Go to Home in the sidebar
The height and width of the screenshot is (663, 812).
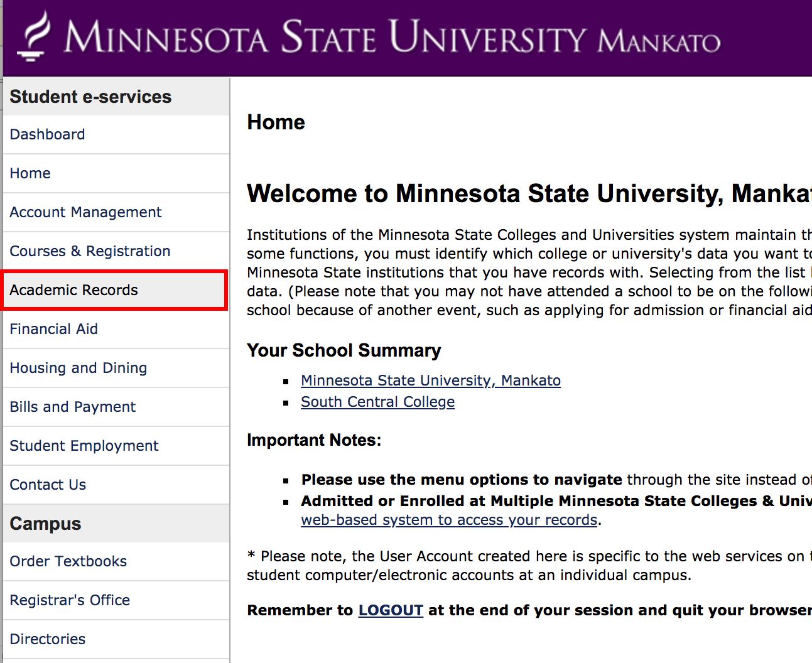pyautogui.click(x=30, y=173)
